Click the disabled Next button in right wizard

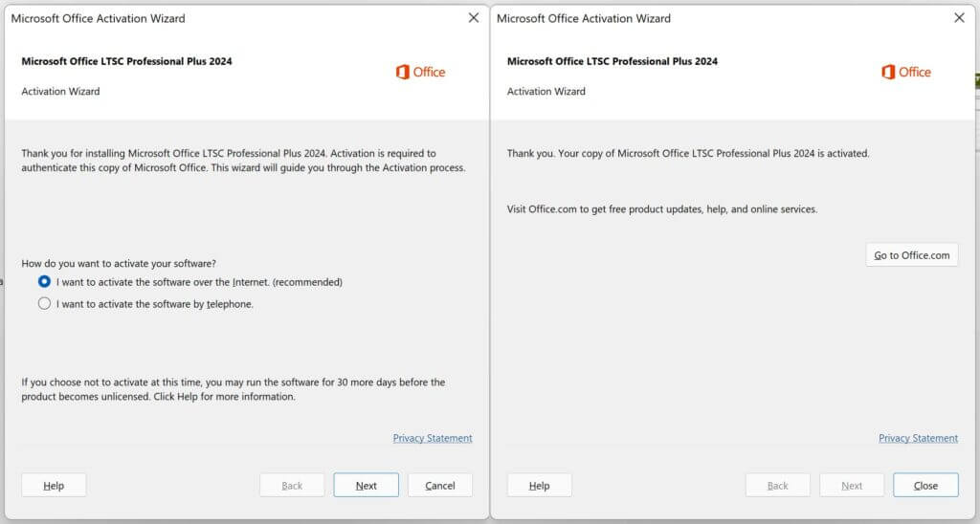tap(852, 486)
